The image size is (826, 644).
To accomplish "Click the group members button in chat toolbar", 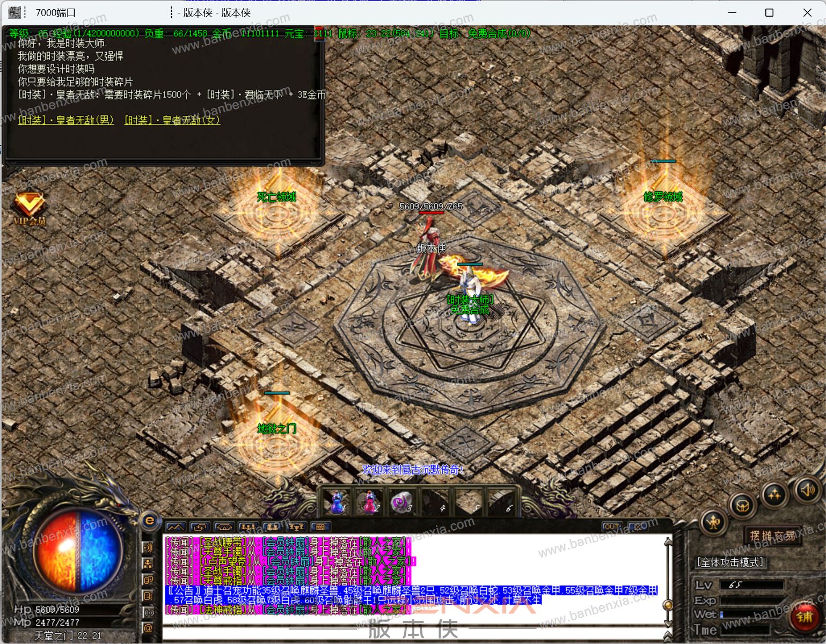I will click(x=247, y=527).
